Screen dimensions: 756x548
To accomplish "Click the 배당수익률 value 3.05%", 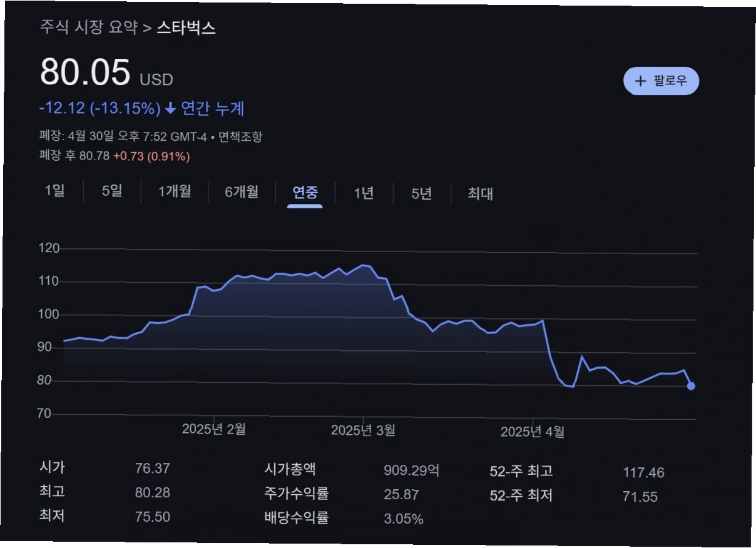I will (x=404, y=519).
